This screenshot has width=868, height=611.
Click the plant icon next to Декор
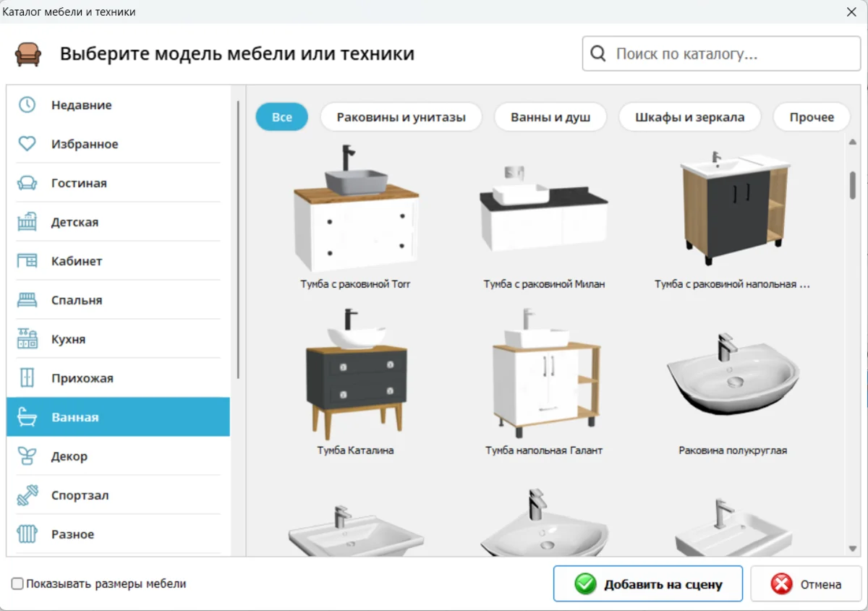(27, 456)
